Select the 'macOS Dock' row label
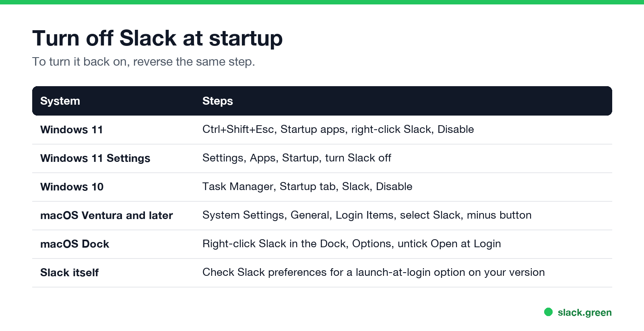The width and height of the screenshot is (644, 331). [x=74, y=244]
